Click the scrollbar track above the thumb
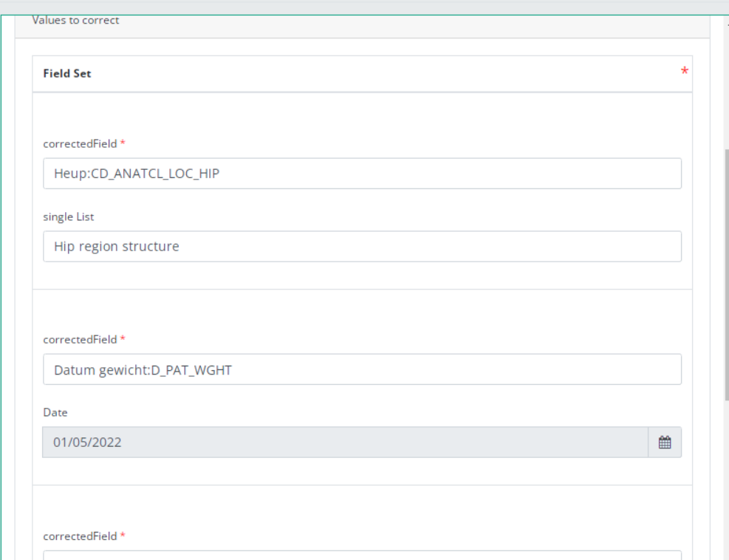This screenshot has height=560, width=729. click(x=726, y=81)
